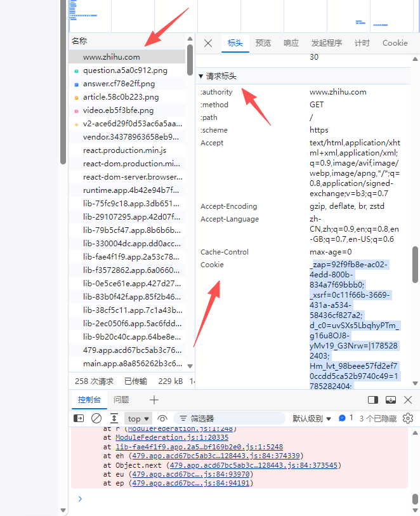This screenshot has width=420, height=516.
Task: Select the www.zhihu.com request
Action: tap(127, 57)
